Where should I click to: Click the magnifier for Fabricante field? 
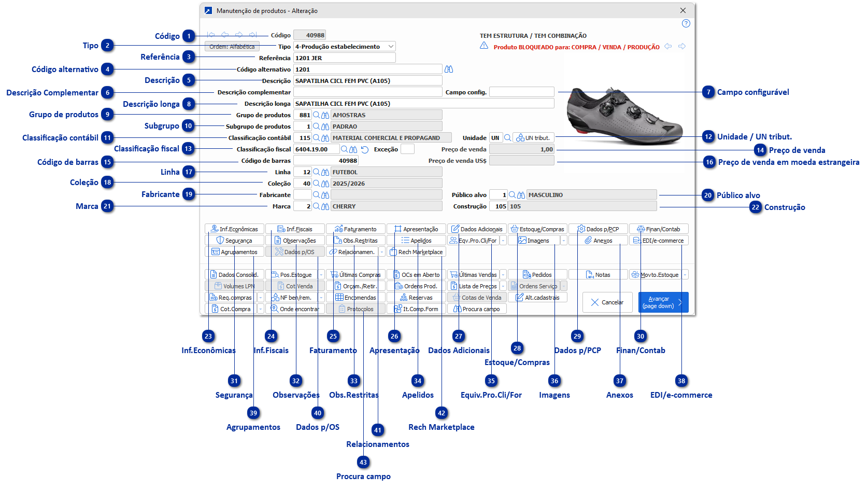point(317,195)
